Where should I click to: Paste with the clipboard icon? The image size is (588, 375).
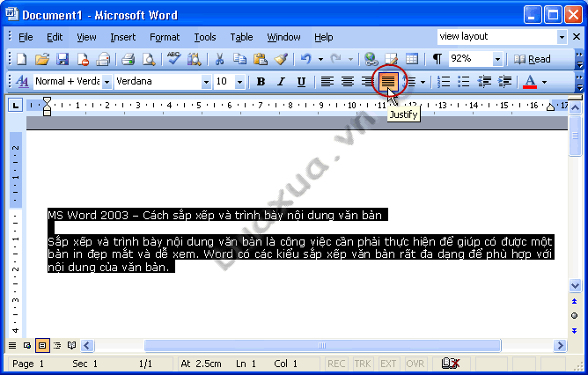[x=260, y=59]
